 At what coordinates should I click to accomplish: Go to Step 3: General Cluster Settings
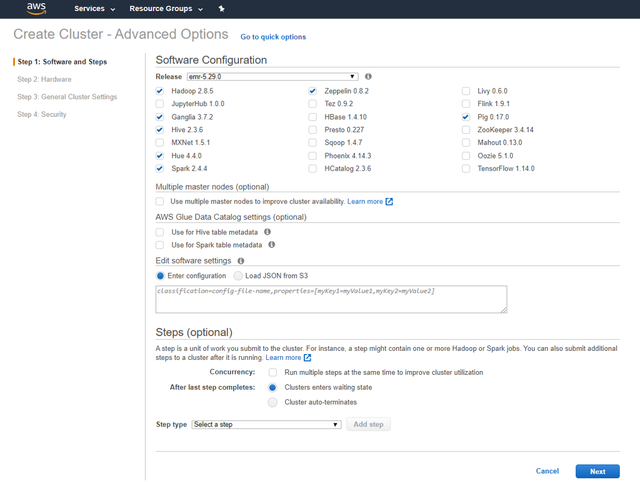pyautogui.click(x=67, y=97)
